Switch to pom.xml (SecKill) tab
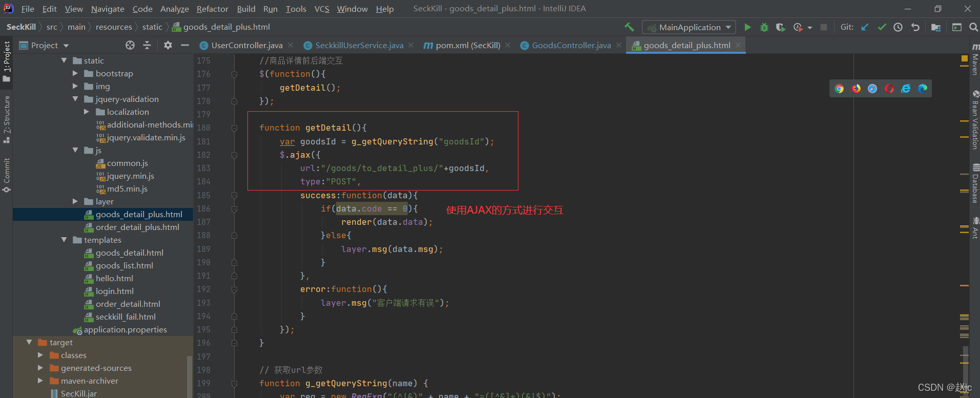The width and height of the screenshot is (980, 398). (x=468, y=45)
